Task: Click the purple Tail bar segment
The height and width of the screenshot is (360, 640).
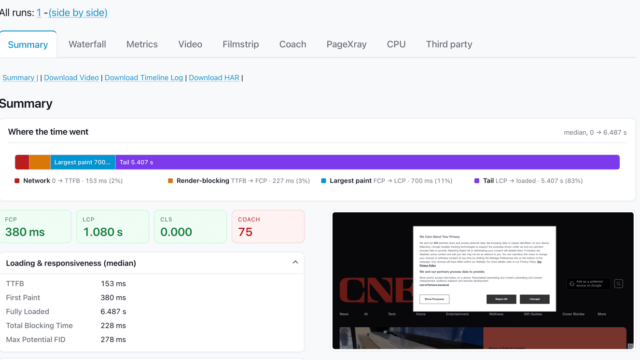Action: click(367, 162)
